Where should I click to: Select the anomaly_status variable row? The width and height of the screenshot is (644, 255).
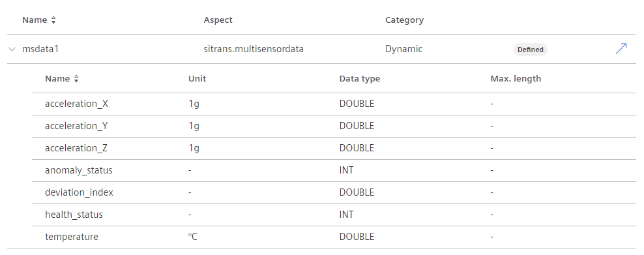coord(334,170)
